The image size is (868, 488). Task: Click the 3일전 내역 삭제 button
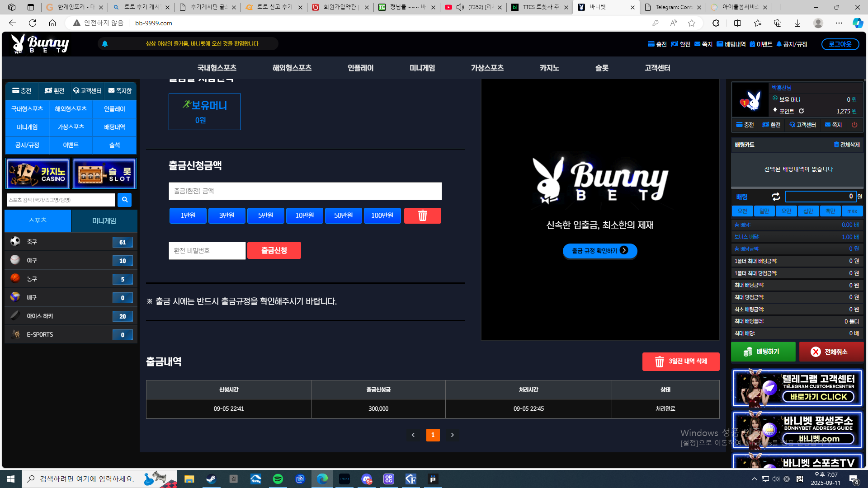pos(681,361)
